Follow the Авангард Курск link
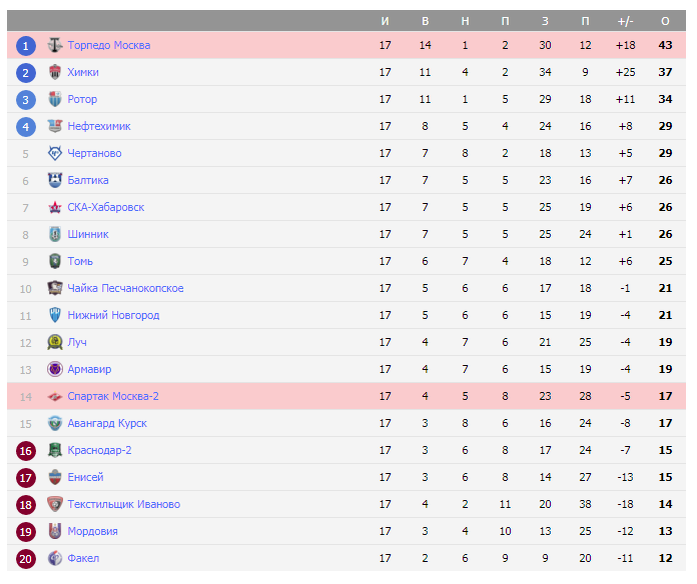 pos(107,423)
